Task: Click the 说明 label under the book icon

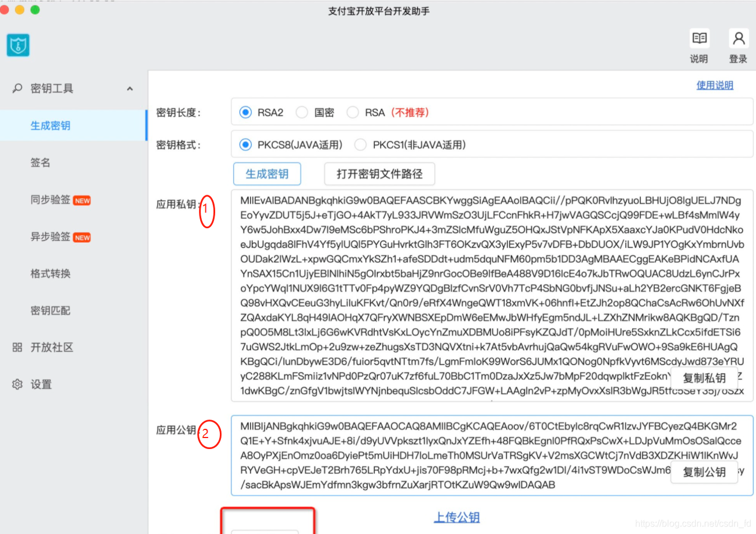Action: click(x=699, y=58)
